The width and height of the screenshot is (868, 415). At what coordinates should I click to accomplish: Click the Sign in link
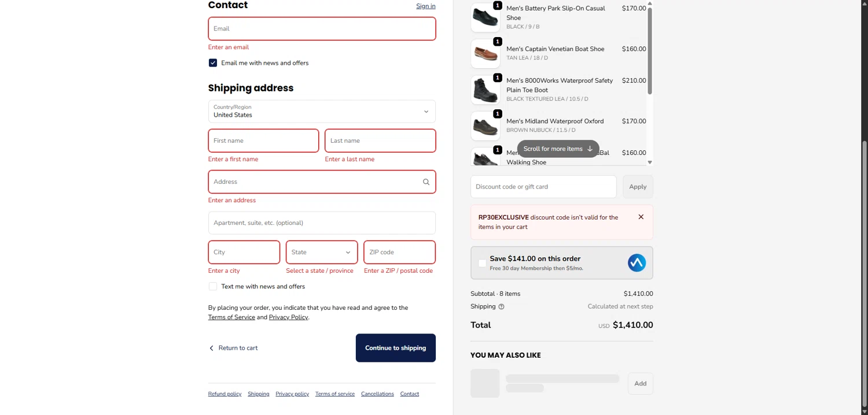click(426, 6)
